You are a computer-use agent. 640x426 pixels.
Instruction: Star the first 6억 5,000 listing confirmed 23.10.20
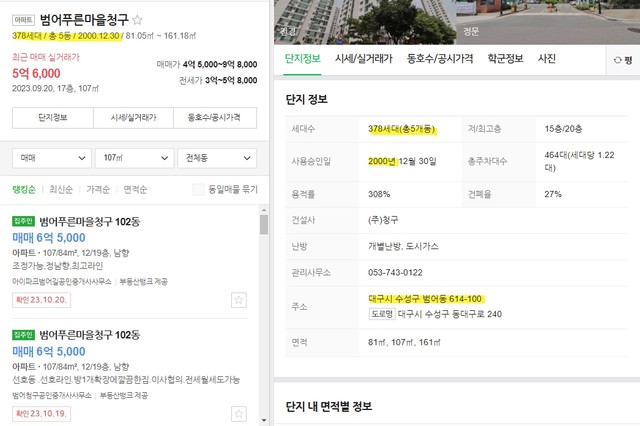[x=239, y=300]
